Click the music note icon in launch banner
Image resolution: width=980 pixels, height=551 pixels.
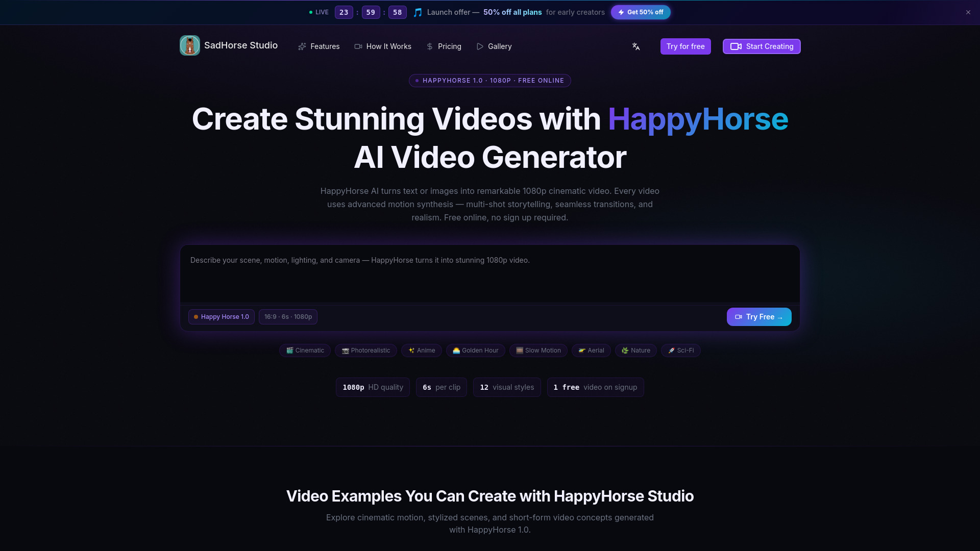(x=418, y=12)
